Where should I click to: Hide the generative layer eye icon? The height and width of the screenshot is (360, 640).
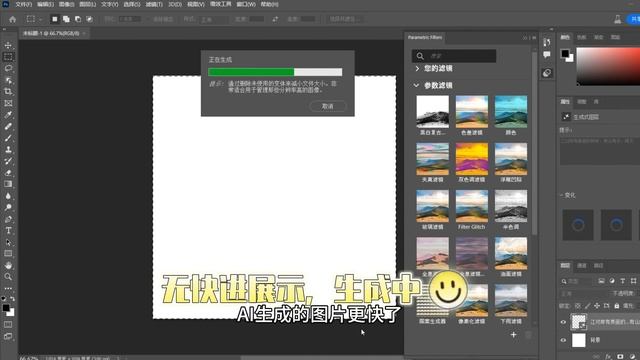564,322
